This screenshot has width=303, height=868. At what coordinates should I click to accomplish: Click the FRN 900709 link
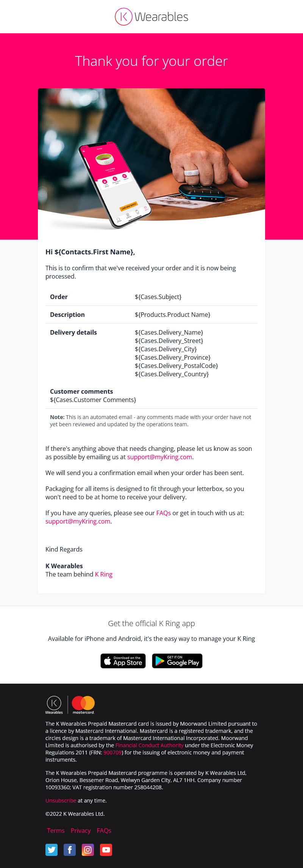point(112,753)
